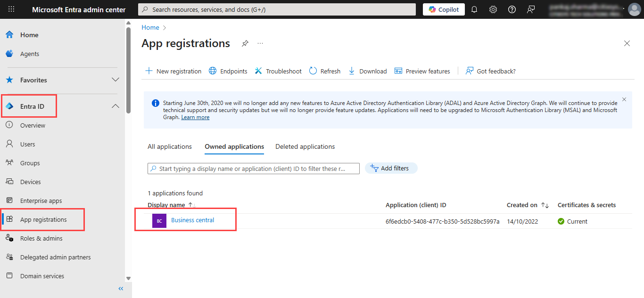The height and width of the screenshot is (298, 644).
Task: Click the Learn more link
Action: 195,117
